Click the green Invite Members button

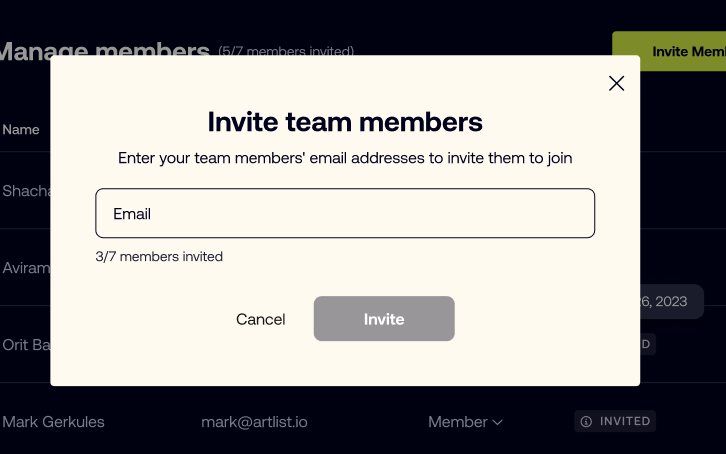669,51
